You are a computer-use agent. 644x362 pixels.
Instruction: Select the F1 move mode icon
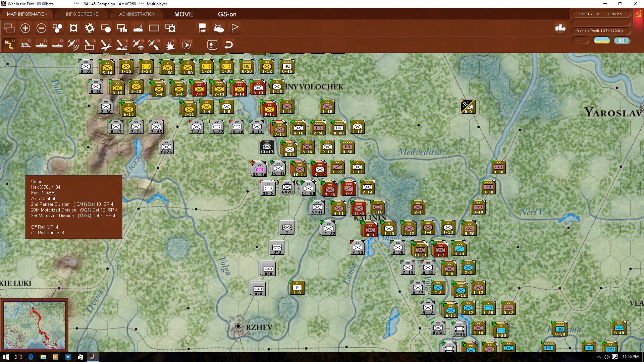[9, 44]
